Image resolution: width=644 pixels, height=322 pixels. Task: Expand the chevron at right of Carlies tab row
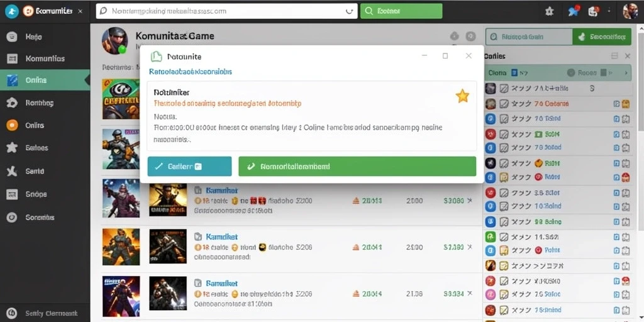pos(626,73)
